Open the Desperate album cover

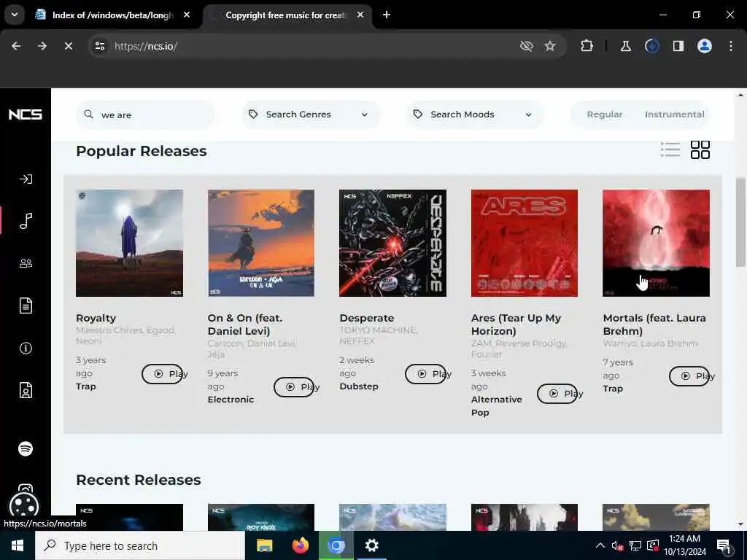[392, 243]
